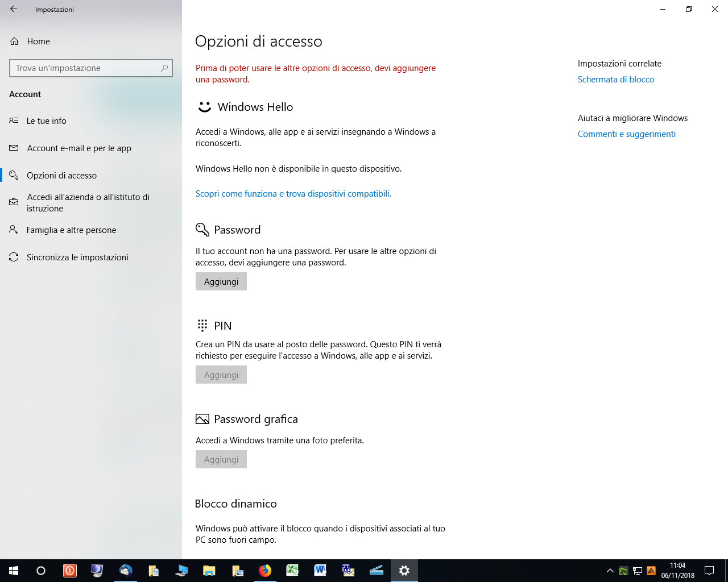The image size is (728, 582).
Task: Open Cortana circle on taskbar
Action: click(41, 571)
